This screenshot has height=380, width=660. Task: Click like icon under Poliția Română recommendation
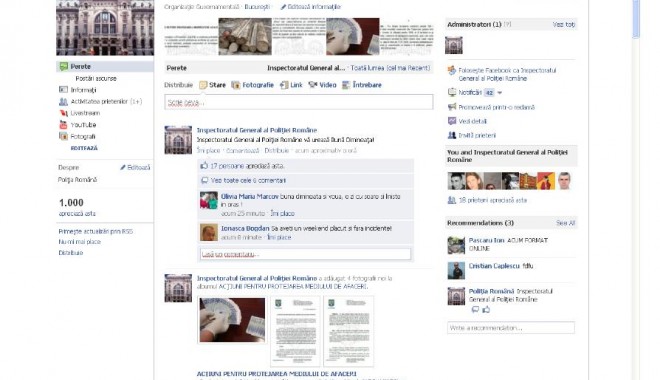486,310
